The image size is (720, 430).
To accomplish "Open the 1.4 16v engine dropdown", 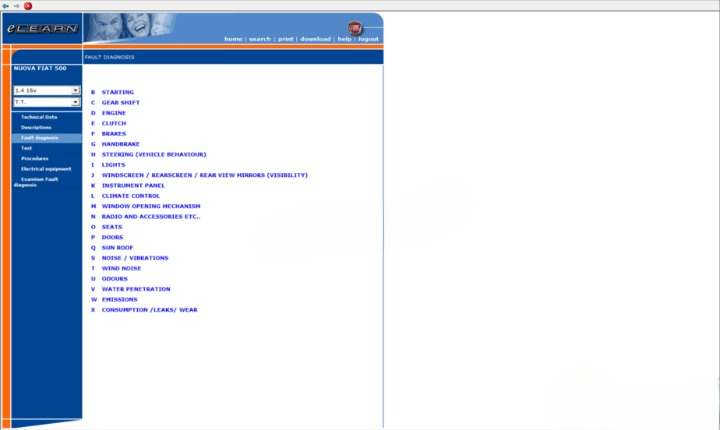I will pyautogui.click(x=47, y=90).
